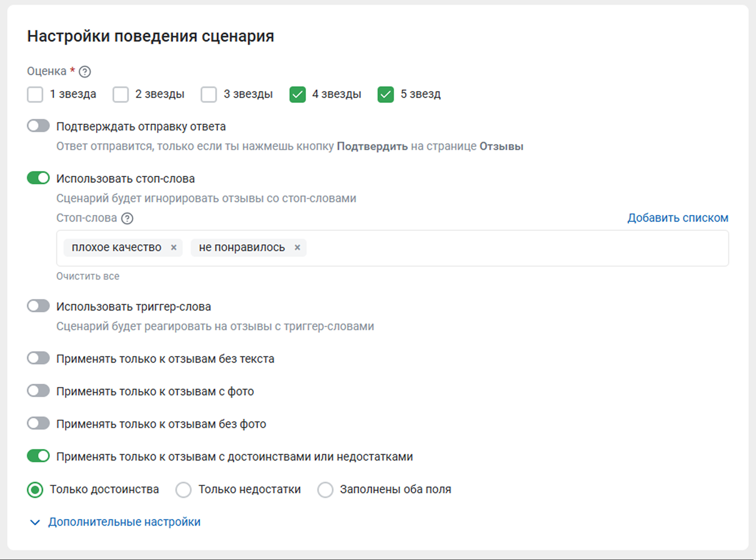Screen dimensions: 756x560
Task: Select the «Только недостатки» radio option
Action: click(x=183, y=489)
